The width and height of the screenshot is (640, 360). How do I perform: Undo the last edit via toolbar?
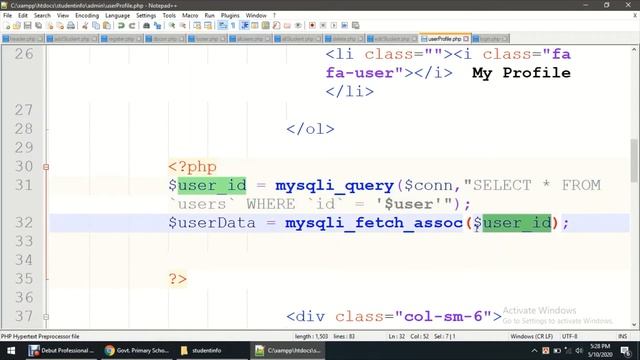(x=121, y=26)
